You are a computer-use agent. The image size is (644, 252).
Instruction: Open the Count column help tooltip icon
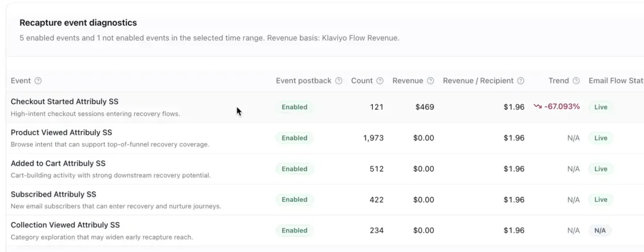(380, 81)
